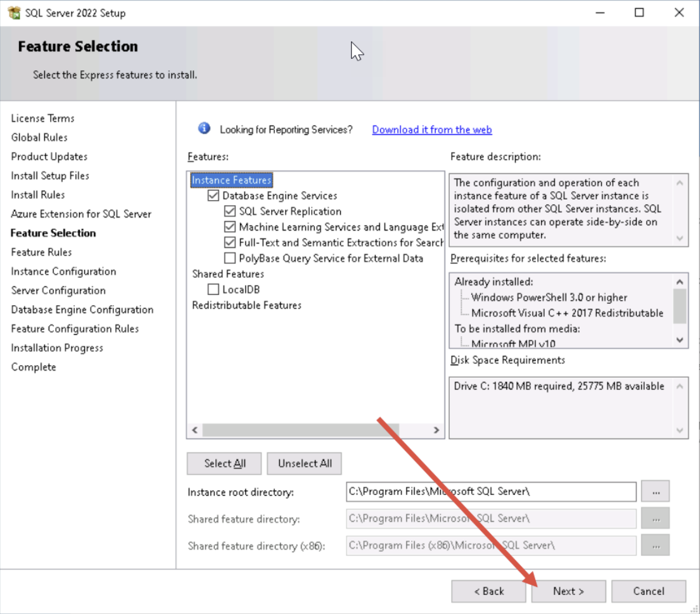Open the Download it from the web link
Image resolution: width=700 pixels, height=614 pixels.
coord(431,129)
